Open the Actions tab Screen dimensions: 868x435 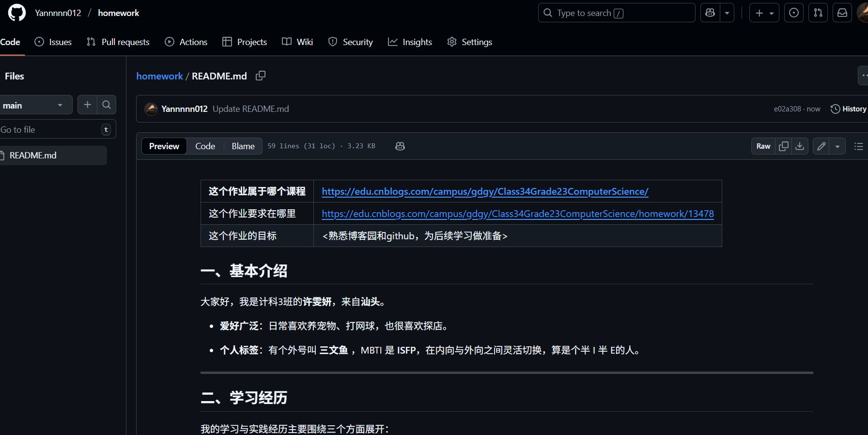(186, 42)
